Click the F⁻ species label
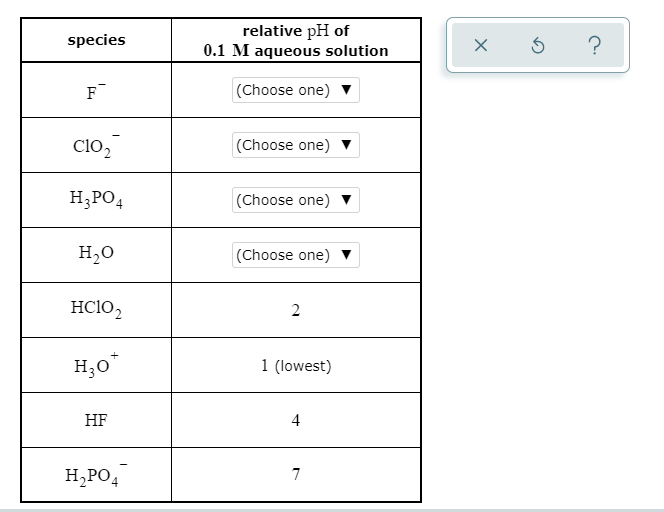Viewport: 664px width, 512px height. click(x=96, y=91)
